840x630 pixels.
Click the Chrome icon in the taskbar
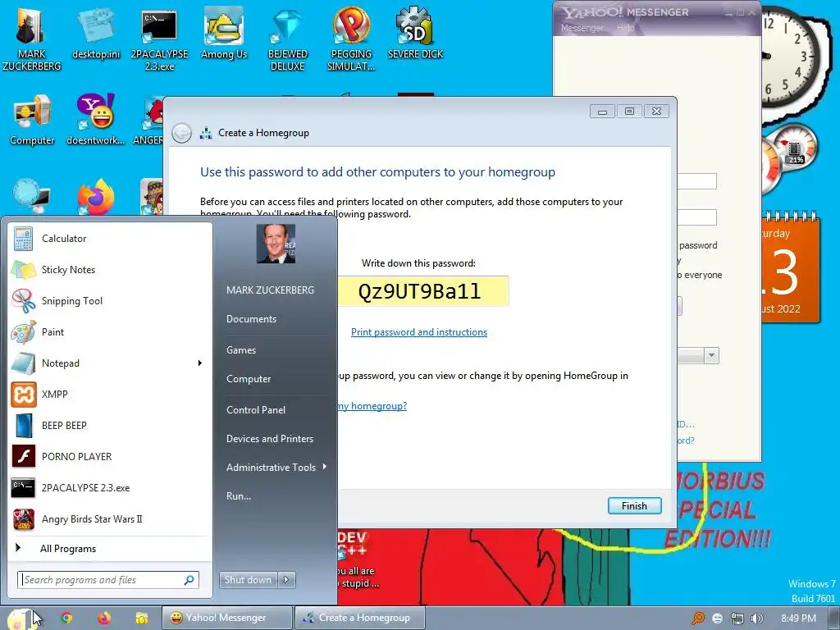point(66,618)
